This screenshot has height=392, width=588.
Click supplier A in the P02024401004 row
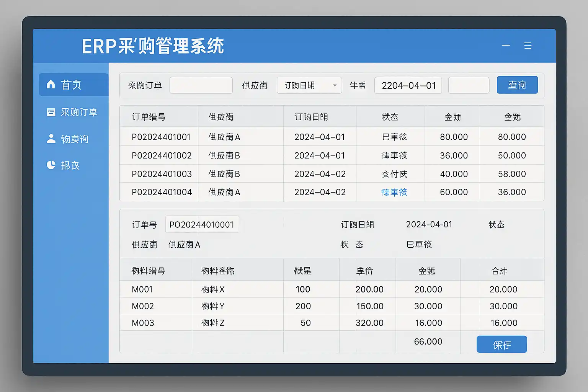224,192
